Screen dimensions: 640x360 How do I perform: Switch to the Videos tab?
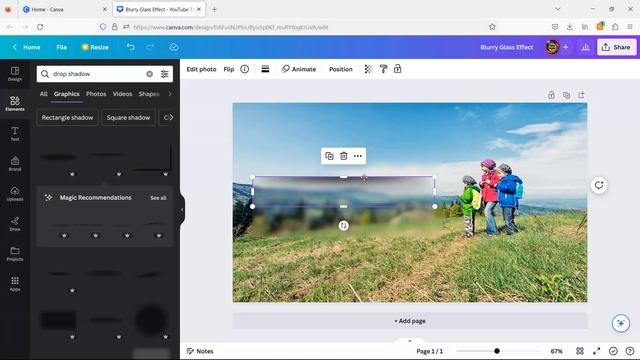click(x=122, y=94)
